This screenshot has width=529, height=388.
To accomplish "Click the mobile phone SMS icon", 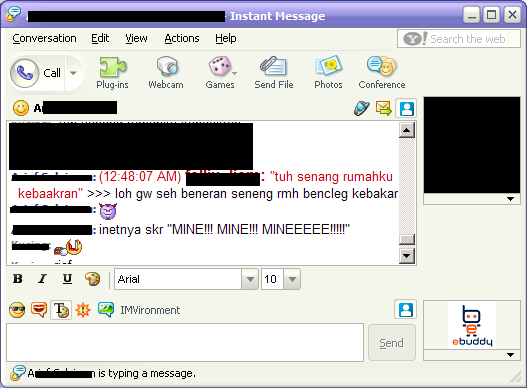I will pos(362,108).
